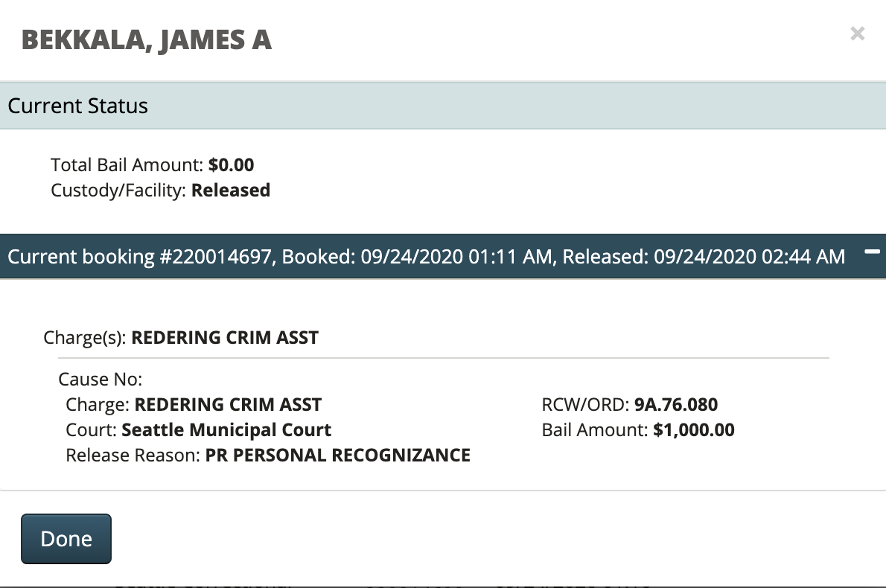Click the released time 02:44 AM
The width and height of the screenshot is (886, 588).
coord(804,258)
